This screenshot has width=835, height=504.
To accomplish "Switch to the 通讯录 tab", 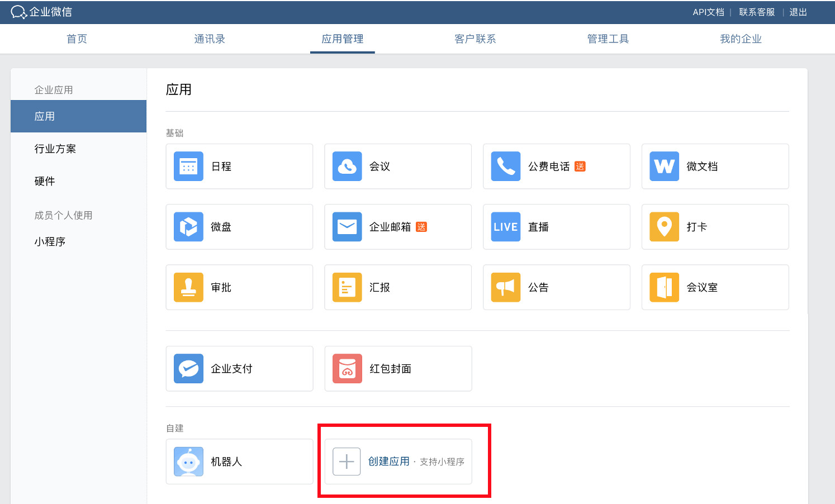I will coord(210,39).
